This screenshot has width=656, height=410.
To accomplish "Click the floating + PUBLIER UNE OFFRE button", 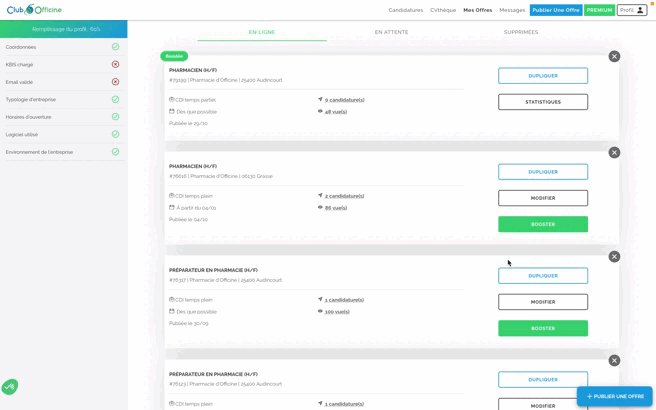I will point(615,396).
